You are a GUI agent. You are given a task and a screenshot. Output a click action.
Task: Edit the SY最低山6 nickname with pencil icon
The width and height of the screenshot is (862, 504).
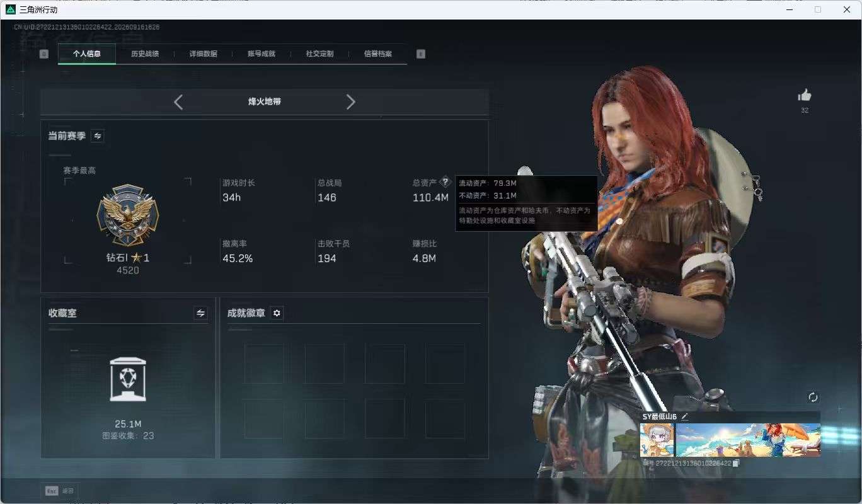[x=685, y=416]
